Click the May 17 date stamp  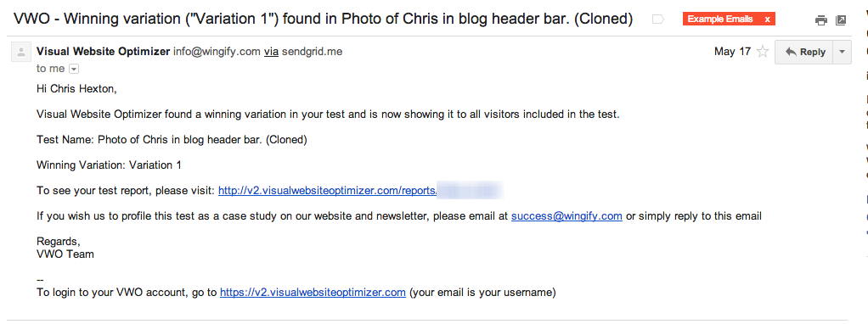click(732, 52)
